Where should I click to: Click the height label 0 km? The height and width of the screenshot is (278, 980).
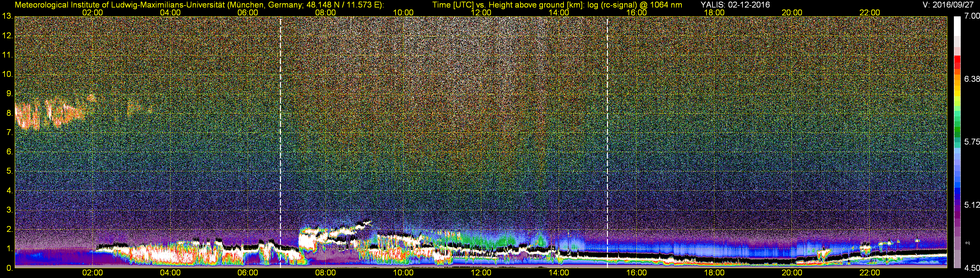9,268
